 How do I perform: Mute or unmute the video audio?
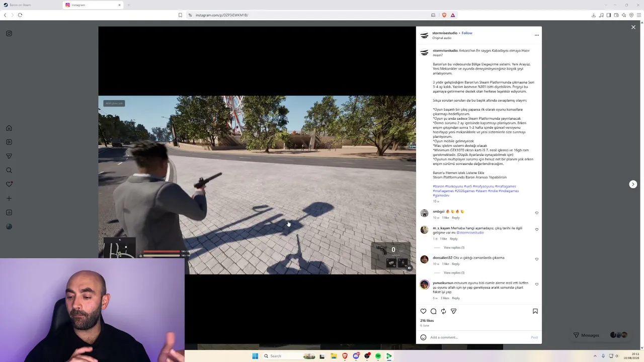point(410,268)
